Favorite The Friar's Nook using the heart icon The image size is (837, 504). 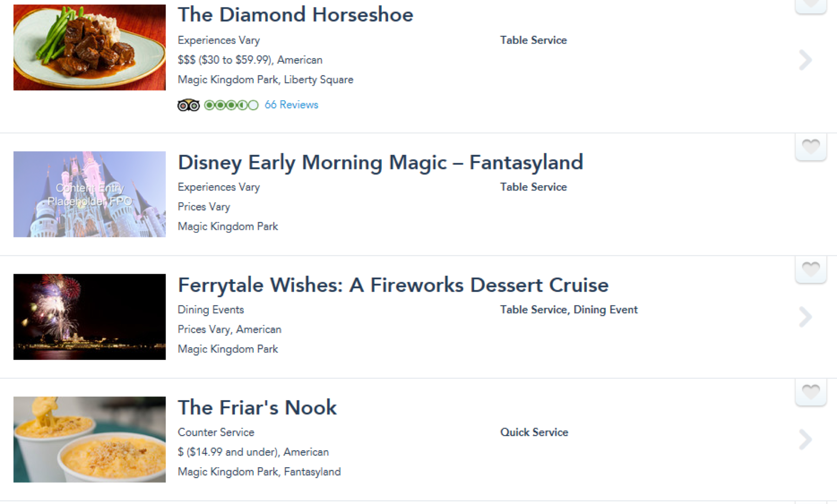point(810,391)
